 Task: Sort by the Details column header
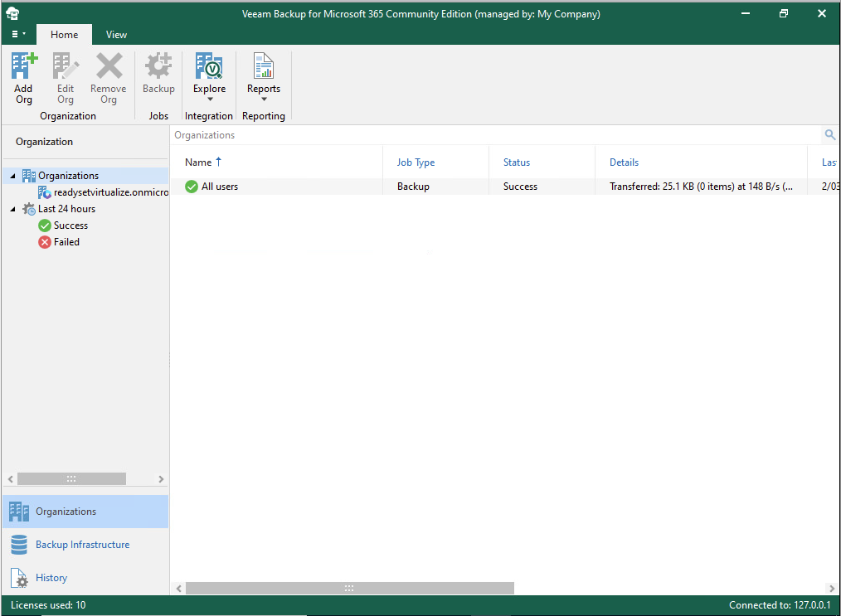(624, 162)
